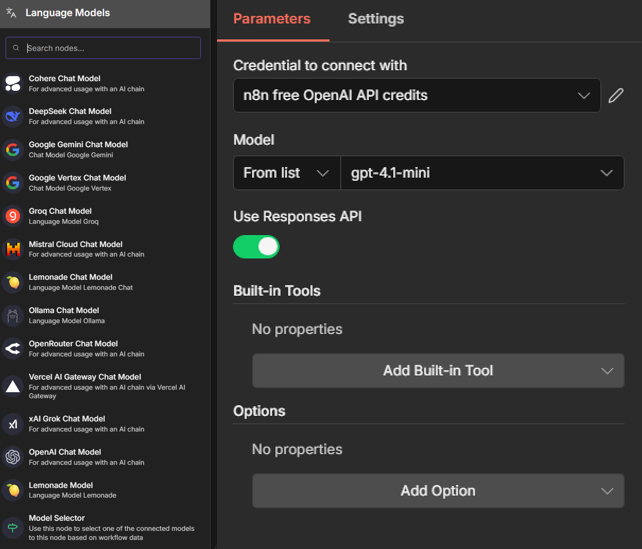
Task: Open the gpt-4.1-mini model dropdown
Action: pos(482,173)
